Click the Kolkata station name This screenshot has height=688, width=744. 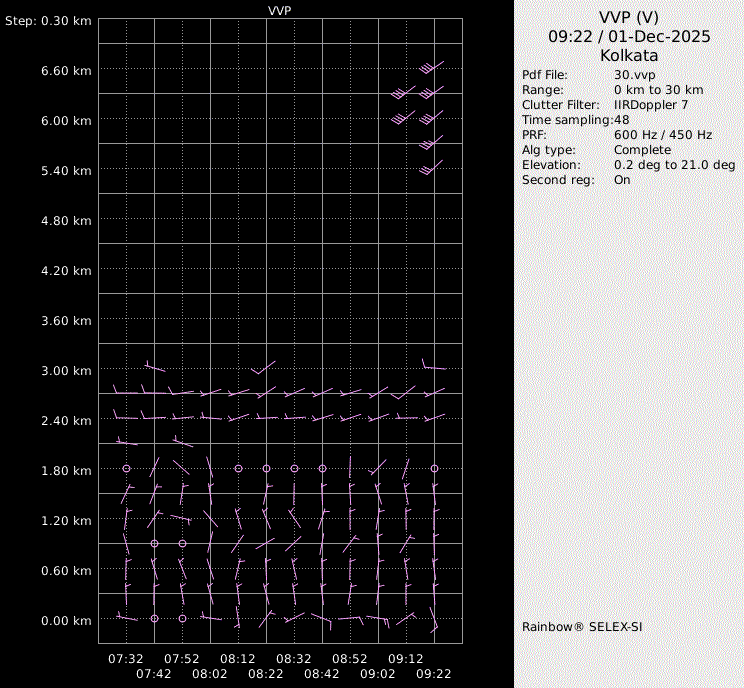629,56
